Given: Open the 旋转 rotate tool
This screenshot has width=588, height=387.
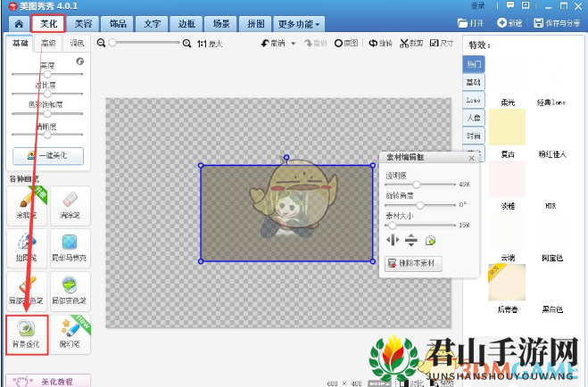Looking at the screenshot, I should [x=380, y=44].
